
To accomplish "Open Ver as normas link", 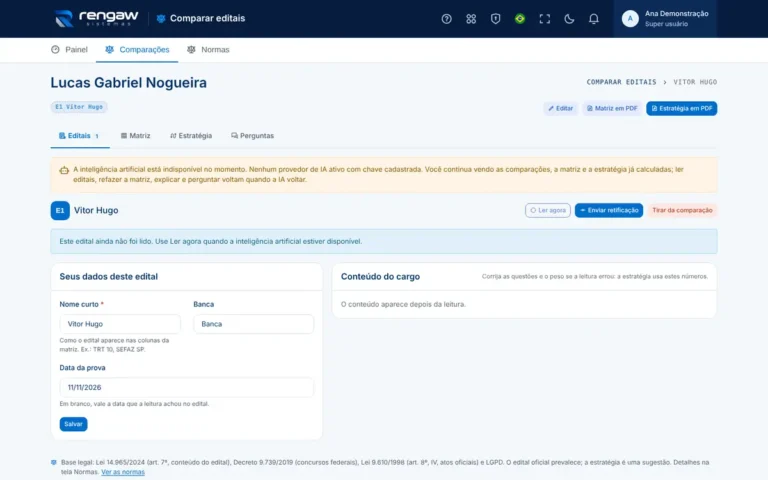I will pyautogui.click(x=123, y=472).
